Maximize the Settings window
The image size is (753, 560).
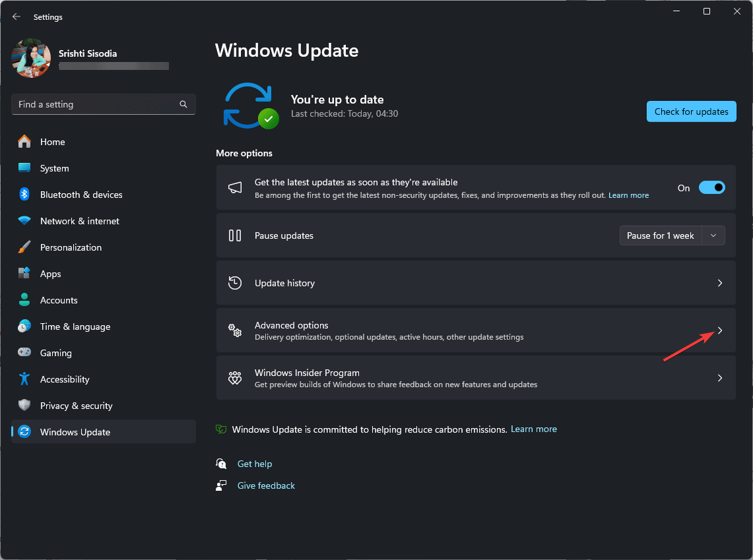pyautogui.click(x=706, y=11)
